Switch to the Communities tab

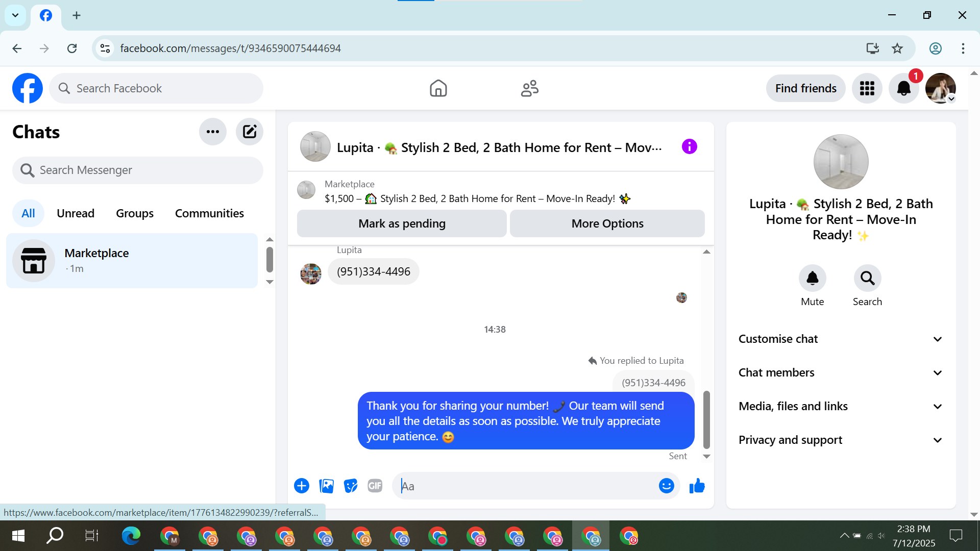click(x=209, y=213)
